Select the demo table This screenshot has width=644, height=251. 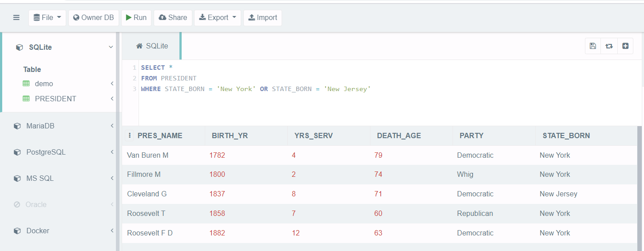pyautogui.click(x=44, y=84)
